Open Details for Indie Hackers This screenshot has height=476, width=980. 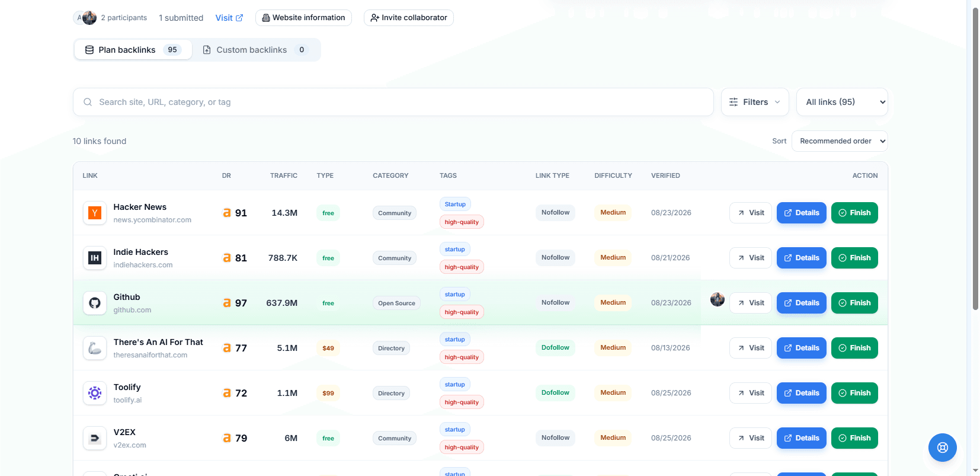(x=802, y=258)
